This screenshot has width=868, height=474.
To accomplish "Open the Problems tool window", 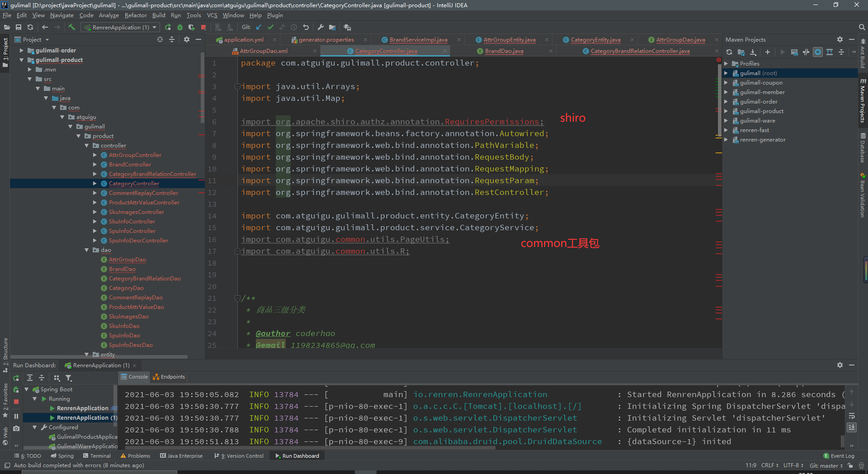I will (135, 455).
